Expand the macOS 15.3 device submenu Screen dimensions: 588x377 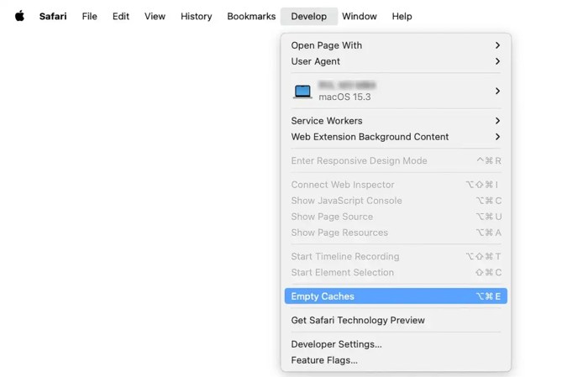395,91
